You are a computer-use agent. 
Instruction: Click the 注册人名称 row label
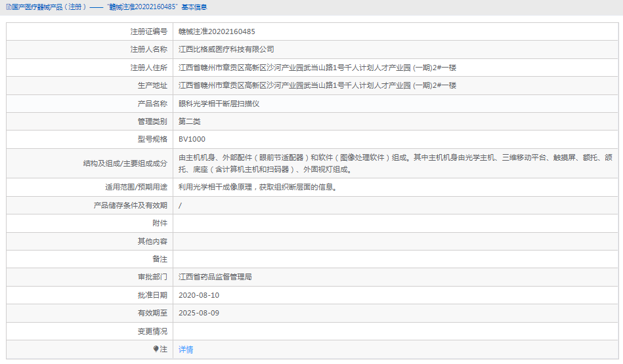point(148,49)
